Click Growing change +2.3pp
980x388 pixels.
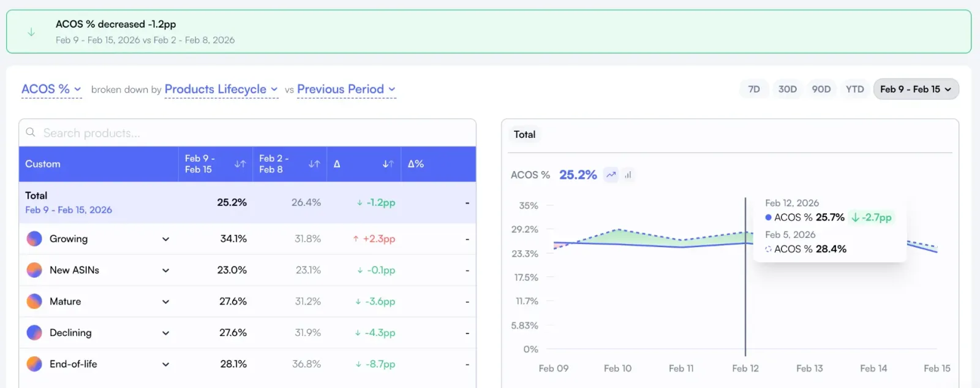(374, 238)
